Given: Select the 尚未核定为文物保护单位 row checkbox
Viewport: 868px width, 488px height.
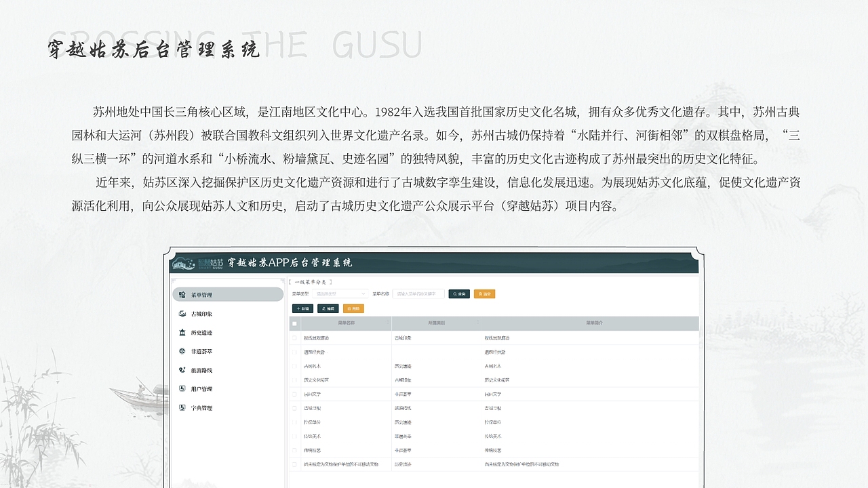Looking at the screenshot, I should point(294,464).
